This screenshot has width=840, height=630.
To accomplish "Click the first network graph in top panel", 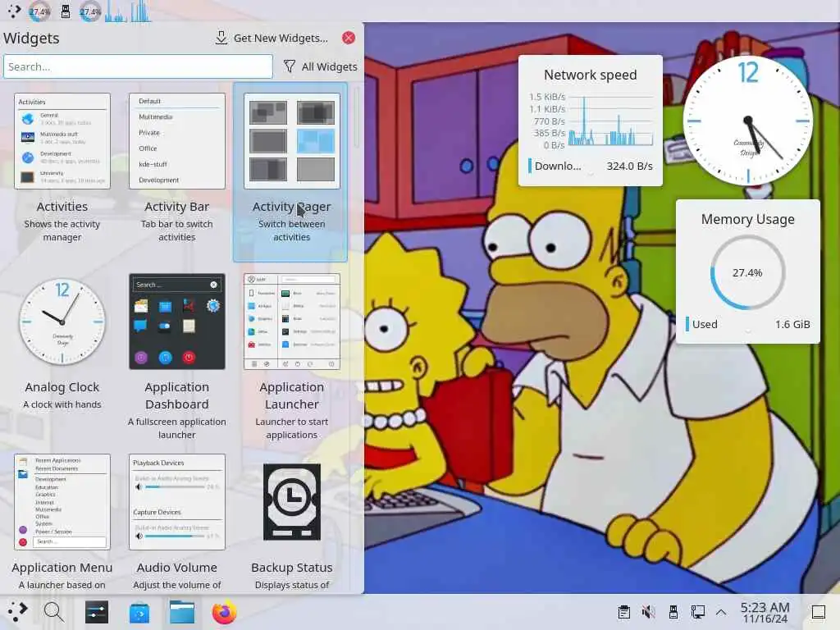I will coord(116,11).
